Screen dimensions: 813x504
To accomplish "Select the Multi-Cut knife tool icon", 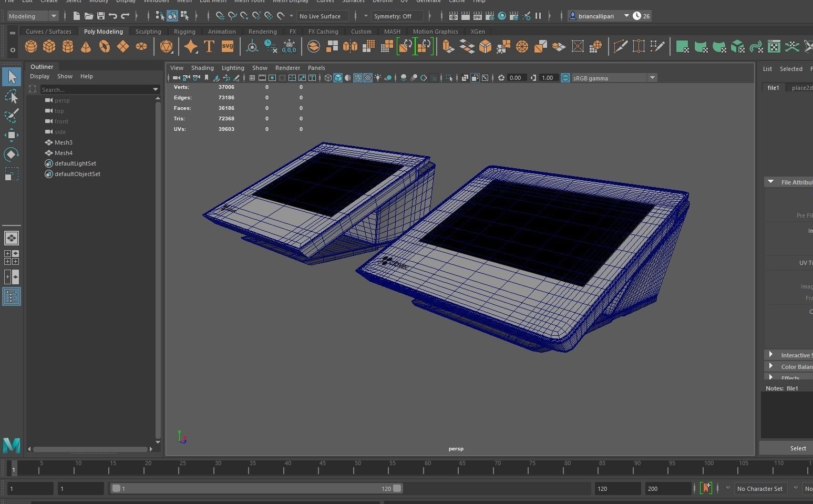I will coord(621,47).
